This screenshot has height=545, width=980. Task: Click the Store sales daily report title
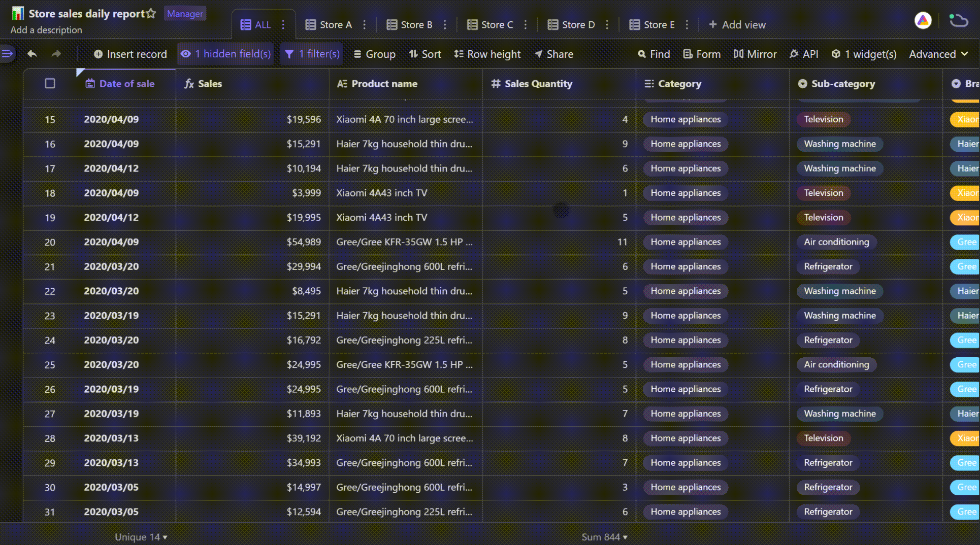coord(87,14)
